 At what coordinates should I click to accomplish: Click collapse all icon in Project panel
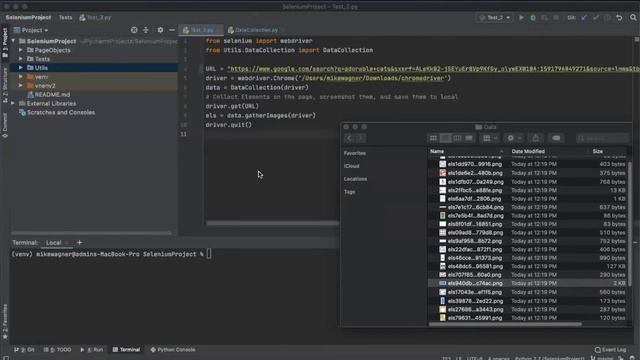pos(146,30)
